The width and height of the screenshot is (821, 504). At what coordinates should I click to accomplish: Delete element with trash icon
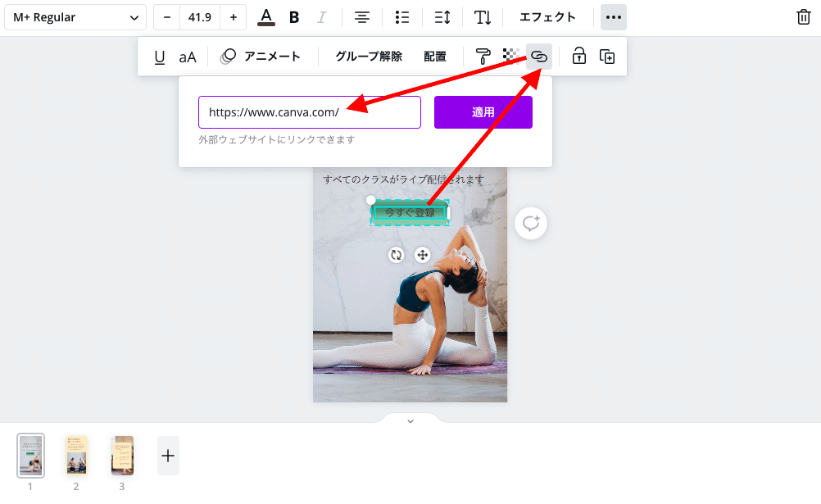click(x=804, y=17)
